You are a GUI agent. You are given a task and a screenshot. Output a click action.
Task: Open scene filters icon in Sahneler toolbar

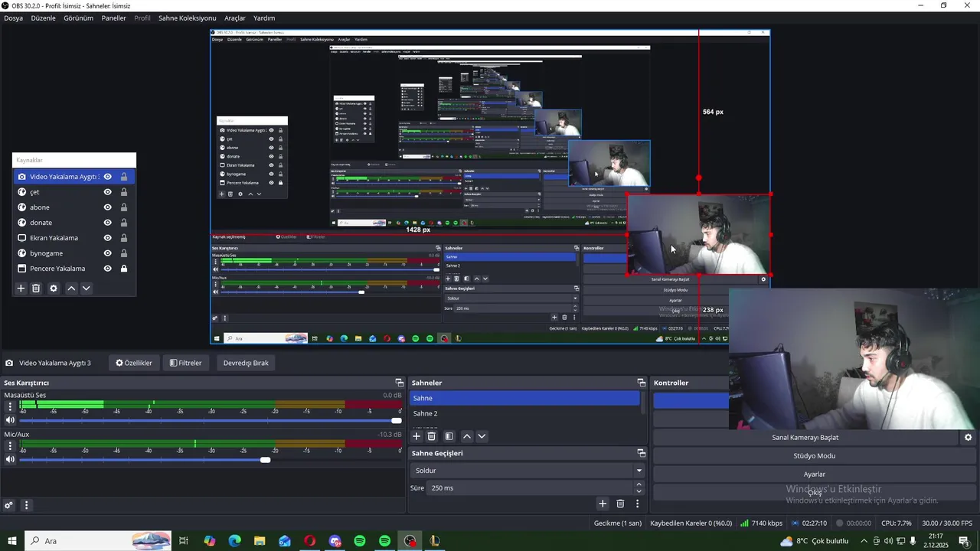point(449,436)
